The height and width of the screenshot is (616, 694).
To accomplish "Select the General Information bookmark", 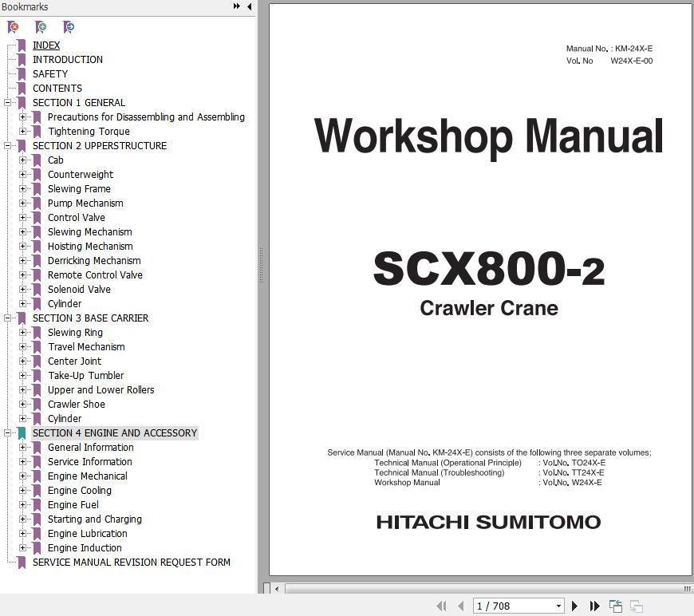I will pos(91,448).
